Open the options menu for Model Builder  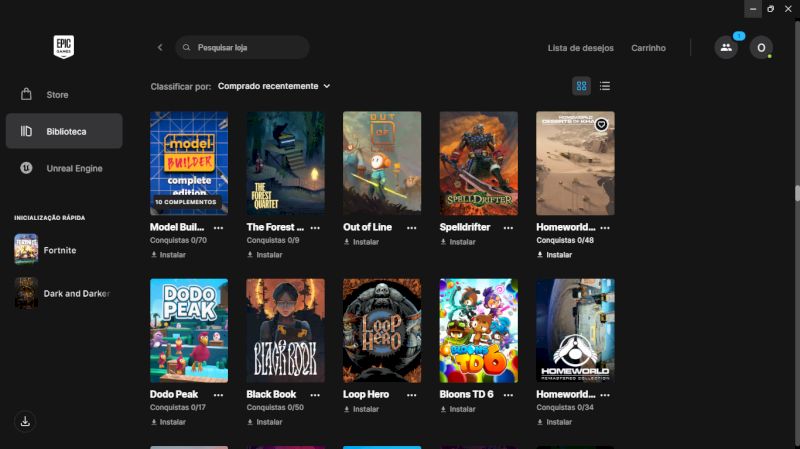(218, 228)
